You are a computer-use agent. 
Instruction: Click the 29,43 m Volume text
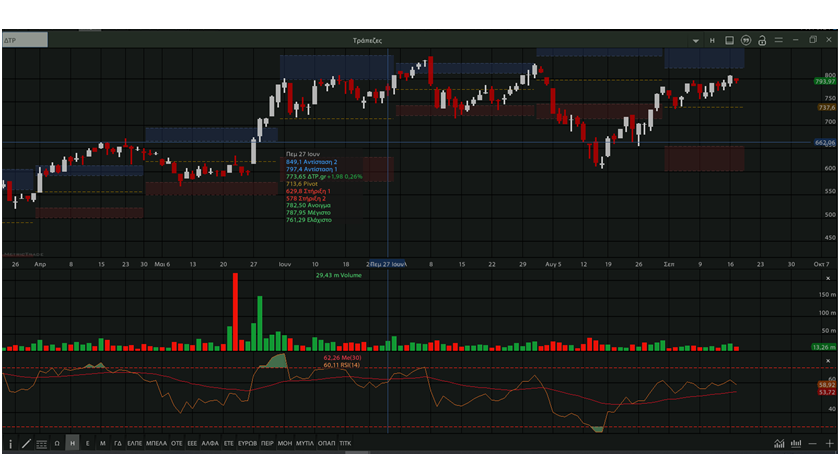click(x=339, y=275)
